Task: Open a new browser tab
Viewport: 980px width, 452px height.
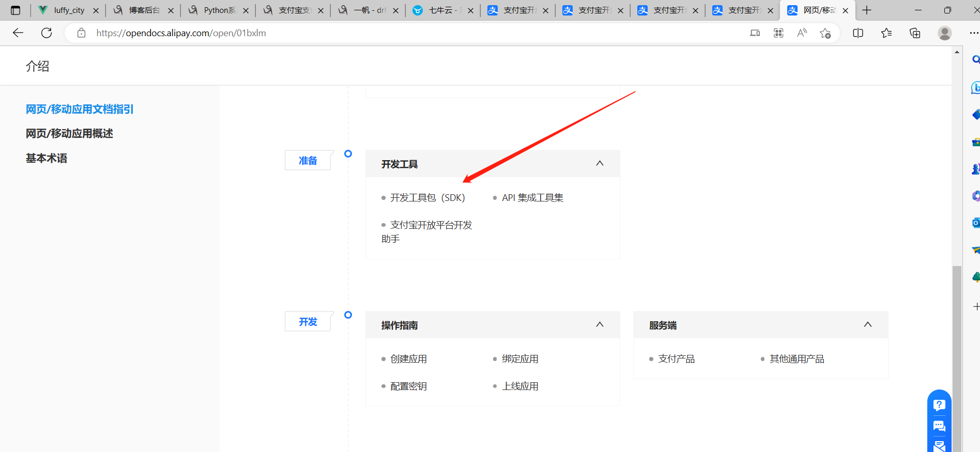Action: click(867, 10)
